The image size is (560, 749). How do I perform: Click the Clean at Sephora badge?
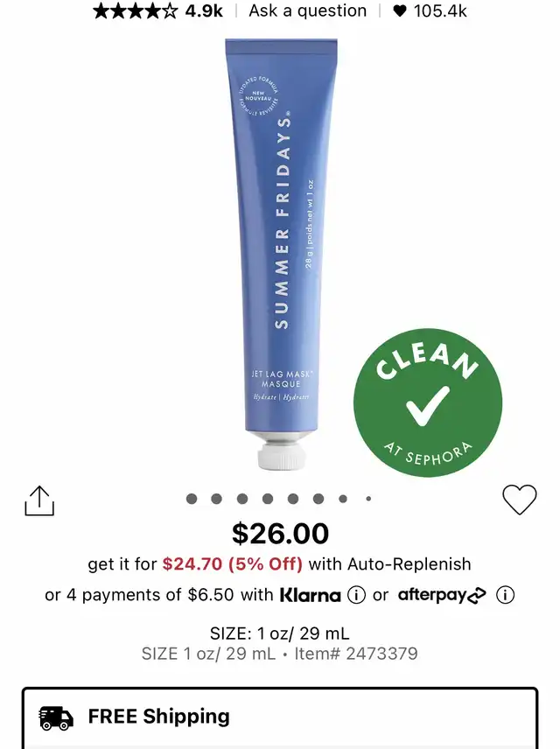[x=428, y=402]
